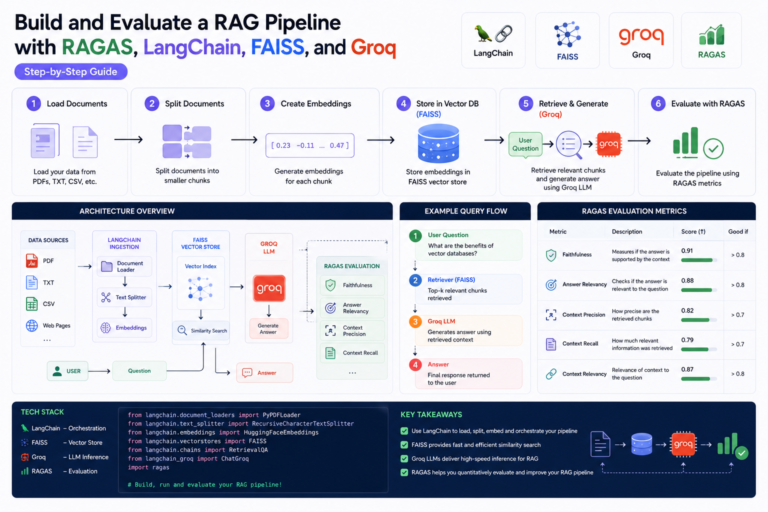Click the red groq chip icon in Groq LLM box
Viewport: 768px width, 512px height.
tap(269, 288)
